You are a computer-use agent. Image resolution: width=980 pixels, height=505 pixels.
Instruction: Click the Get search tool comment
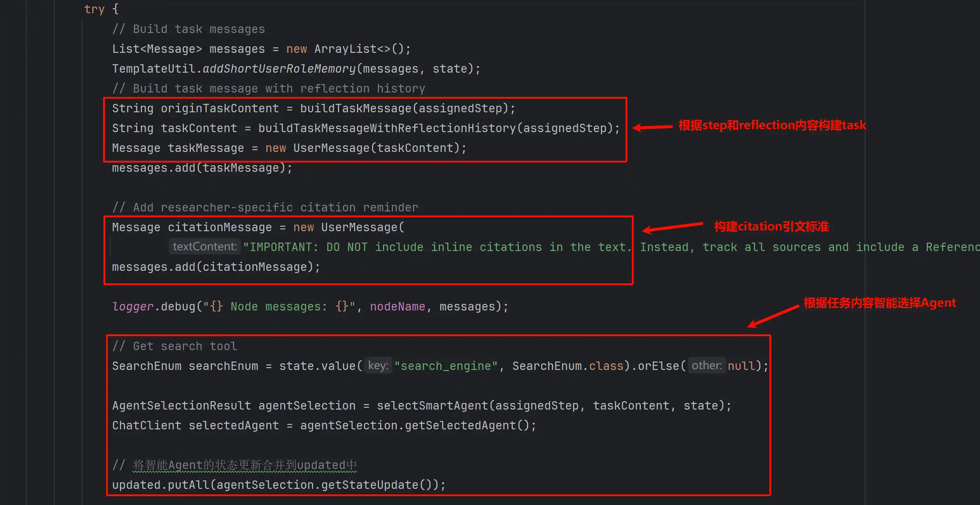coord(175,346)
